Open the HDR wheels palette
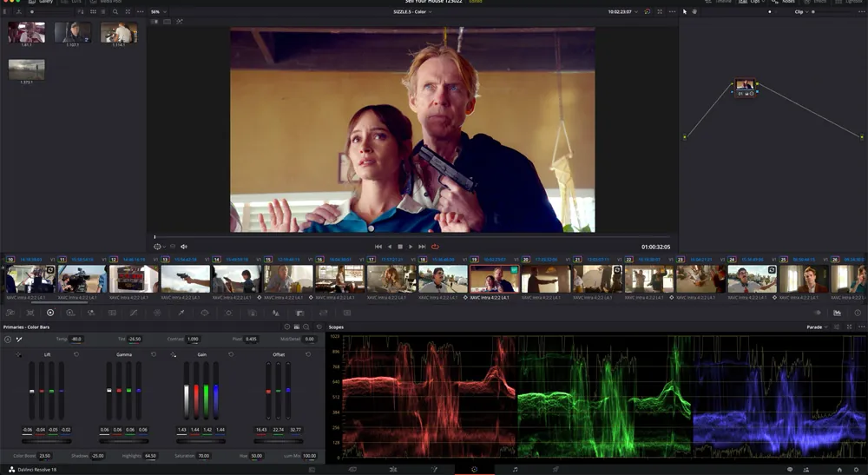The width and height of the screenshot is (868, 475). 70,313
